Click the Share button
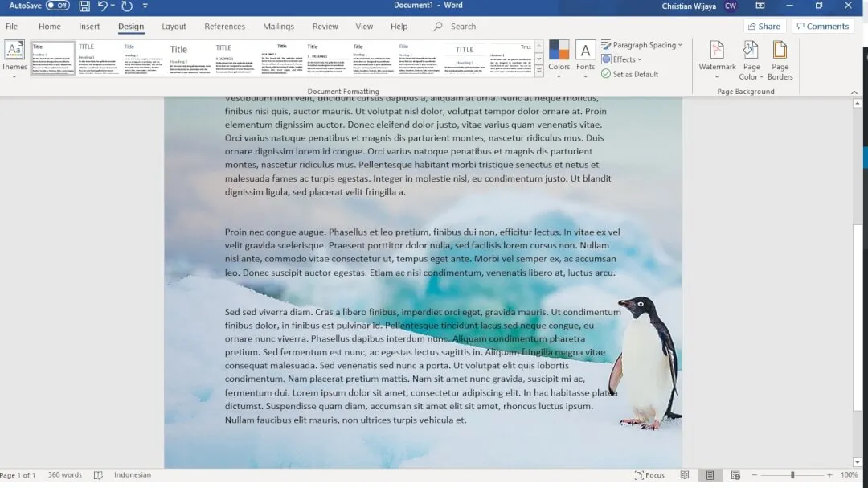The image size is (868, 488). click(x=764, y=26)
